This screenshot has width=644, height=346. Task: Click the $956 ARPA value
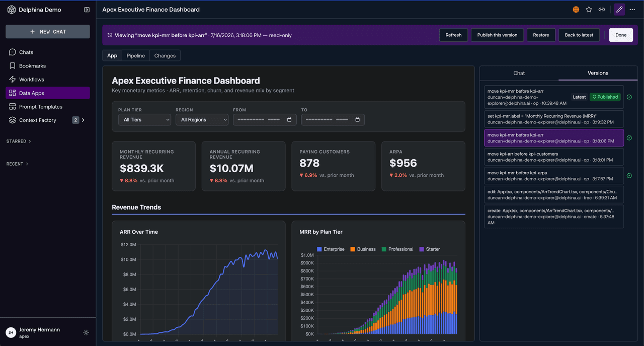403,163
